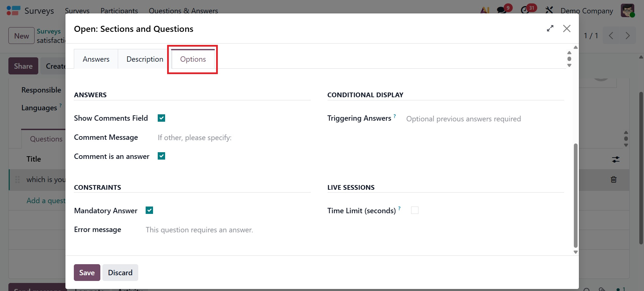Screen dimensions: 644x291
Task: Expand the dialog to full screen
Action: tap(550, 28)
